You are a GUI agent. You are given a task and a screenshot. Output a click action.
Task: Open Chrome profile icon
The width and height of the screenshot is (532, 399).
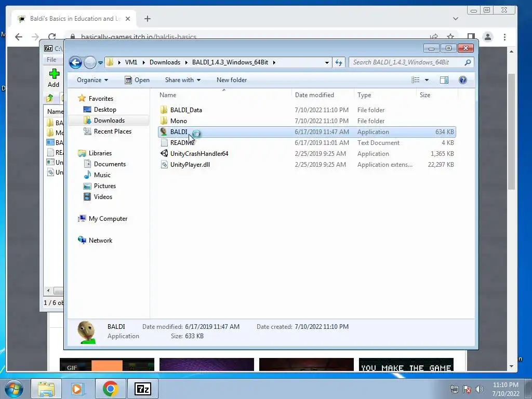(x=488, y=37)
